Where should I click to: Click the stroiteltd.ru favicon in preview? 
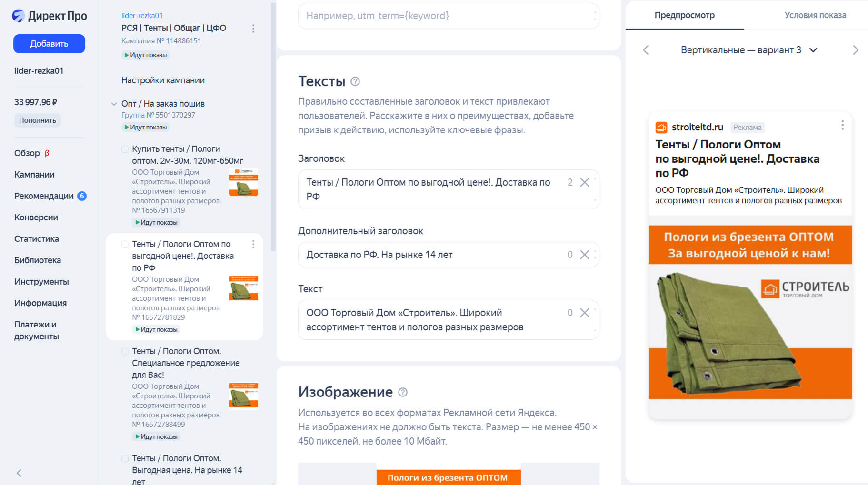661,127
